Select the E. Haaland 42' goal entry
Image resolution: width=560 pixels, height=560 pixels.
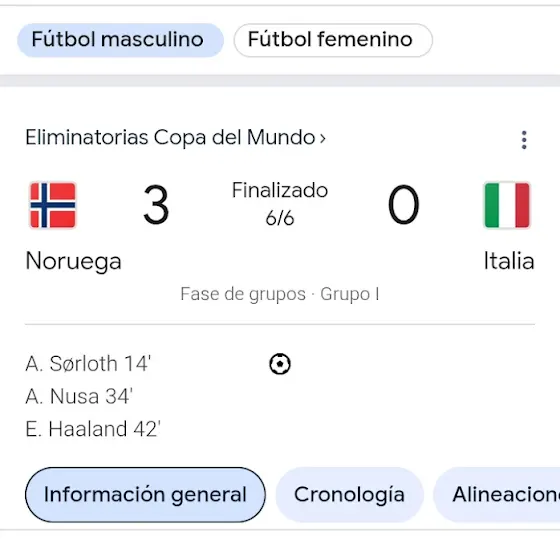pos(93,429)
